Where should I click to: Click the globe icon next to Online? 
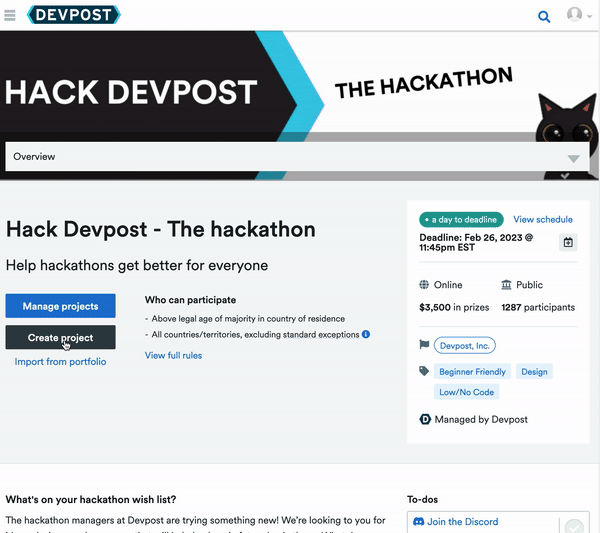click(x=424, y=285)
